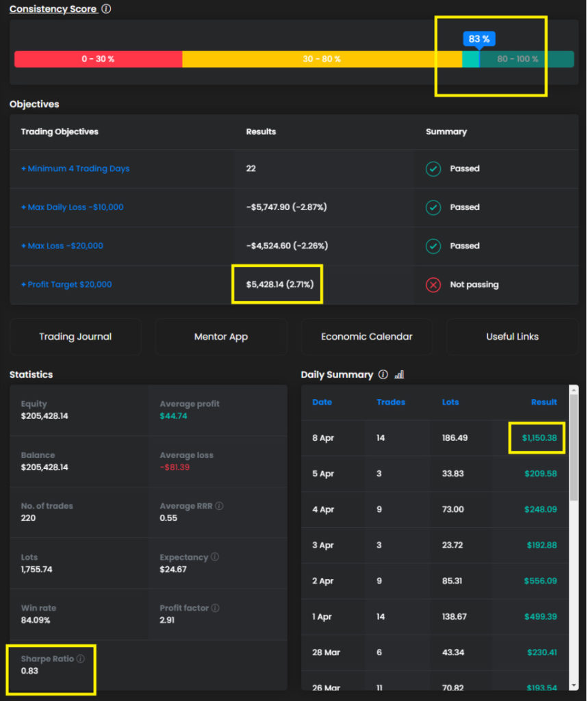The image size is (588, 701).
Task: Click the green check icon in Max Loss row
Action: pos(433,246)
